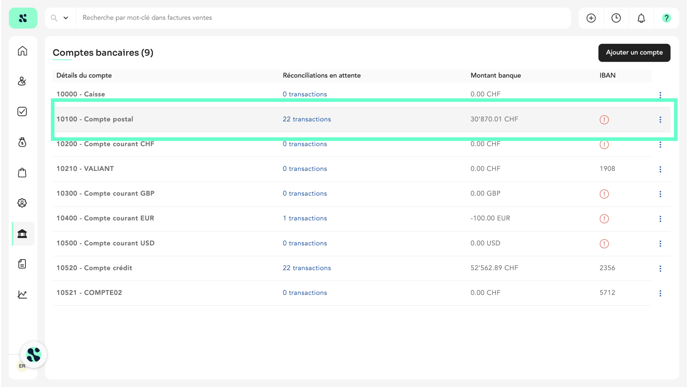Open the help question mark icon
The image size is (688, 387).
666,18
